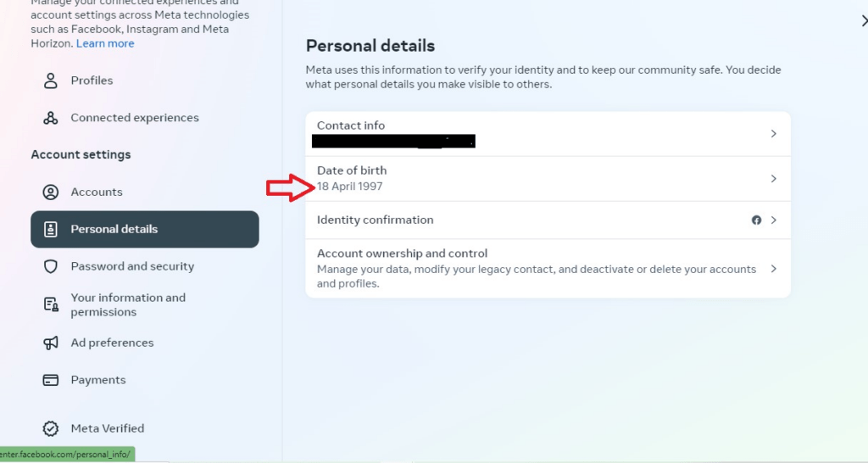This screenshot has height=463, width=868.
Task: Expand Identity confirmation chevron
Action: (x=773, y=220)
